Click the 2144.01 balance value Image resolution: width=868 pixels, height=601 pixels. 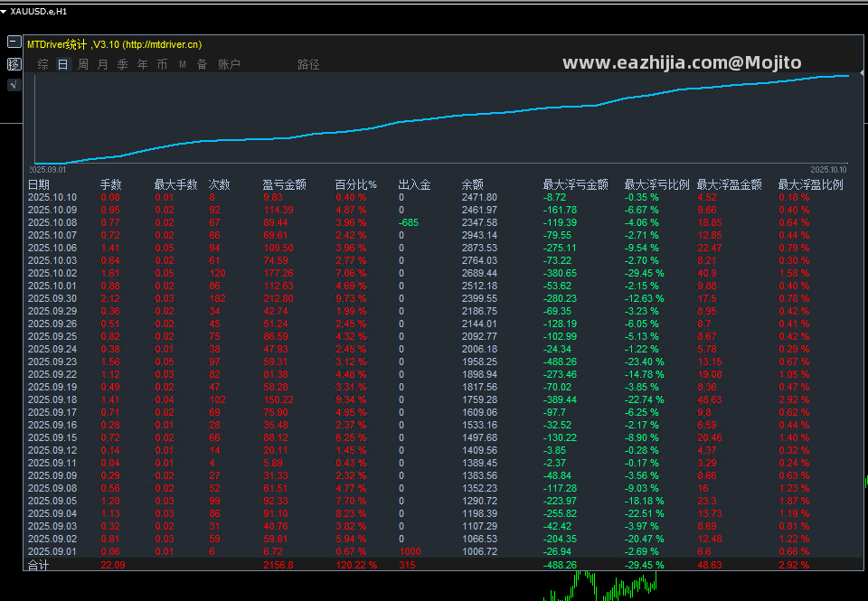pos(479,324)
